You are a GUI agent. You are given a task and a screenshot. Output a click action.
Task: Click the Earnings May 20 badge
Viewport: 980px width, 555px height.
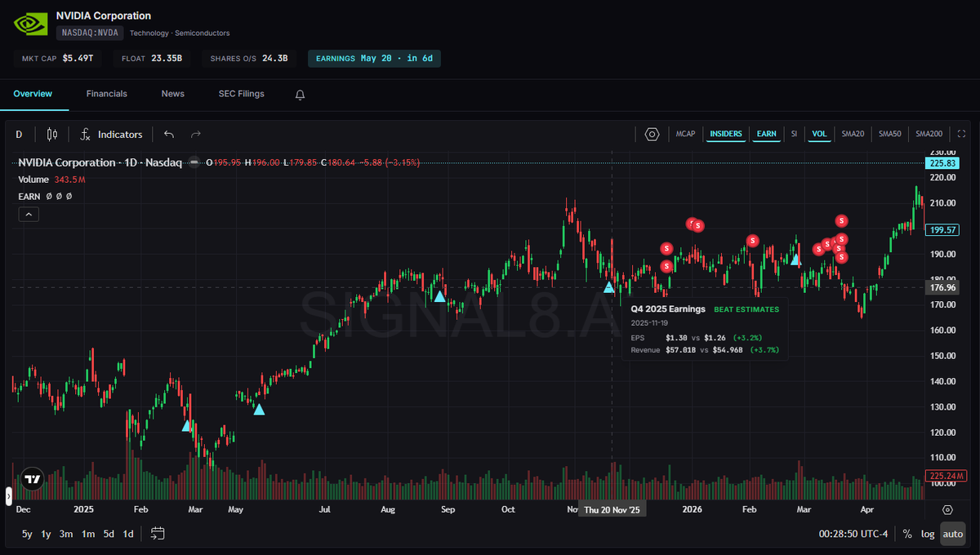pos(374,59)
